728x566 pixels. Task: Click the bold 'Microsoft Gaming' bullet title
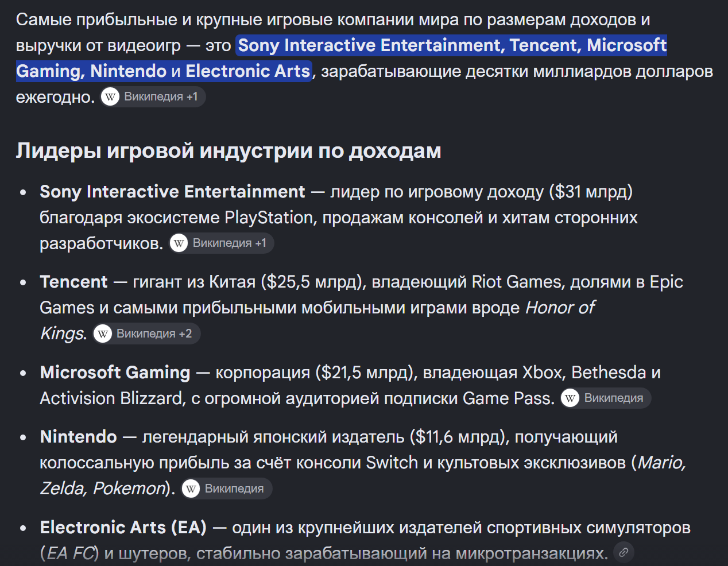(x=115, y=373)
